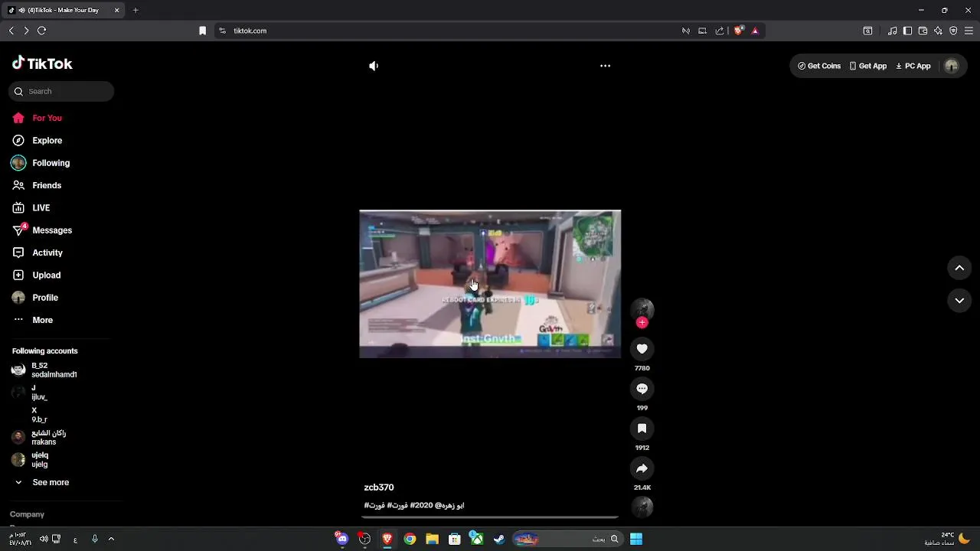Open the zcb370 username link
This screenshot has height=551, width=980.
click(x=379, y=487)
